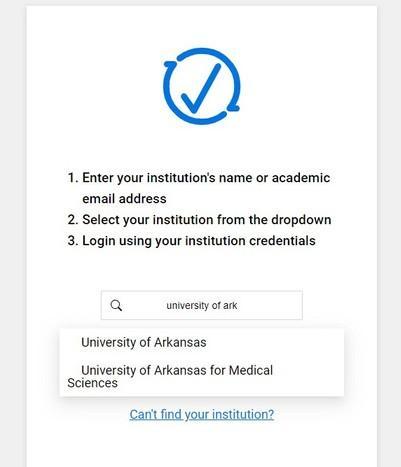Focus the institution search input field
Image resolution: width=401 pixels, height=467 pixels.
point(202,305)
